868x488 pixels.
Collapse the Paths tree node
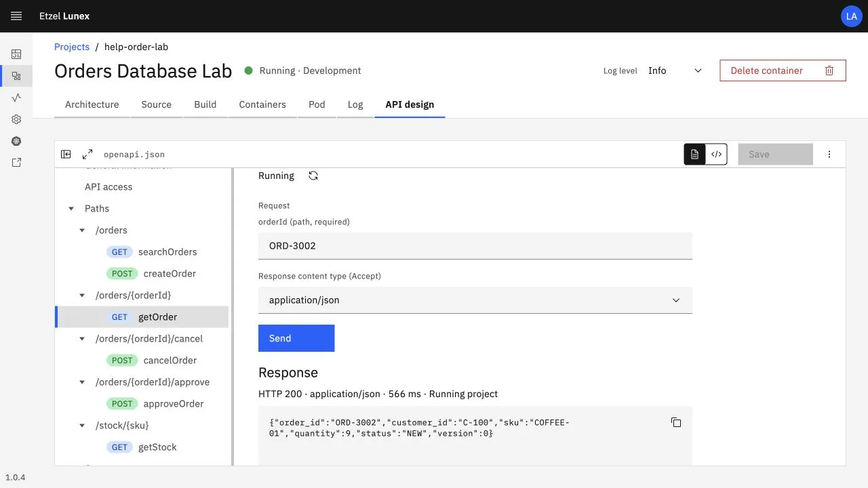click(x=71, y=209)
